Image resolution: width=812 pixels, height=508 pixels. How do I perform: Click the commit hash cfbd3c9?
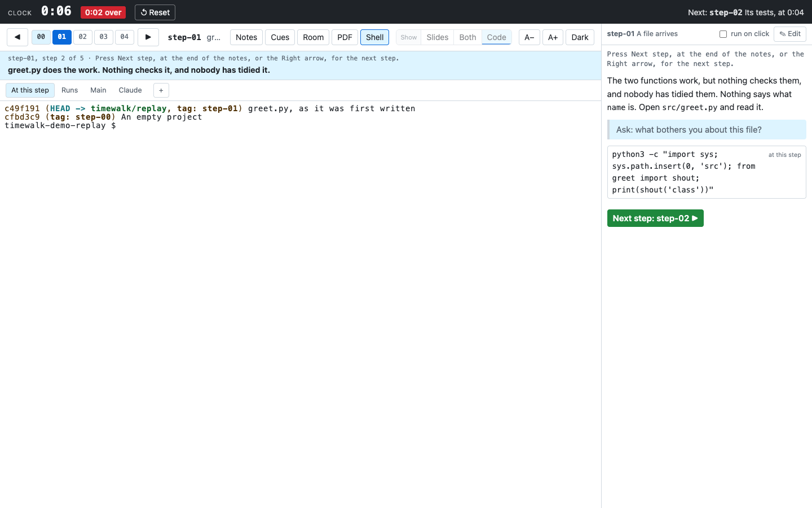(x=23, y=117)
